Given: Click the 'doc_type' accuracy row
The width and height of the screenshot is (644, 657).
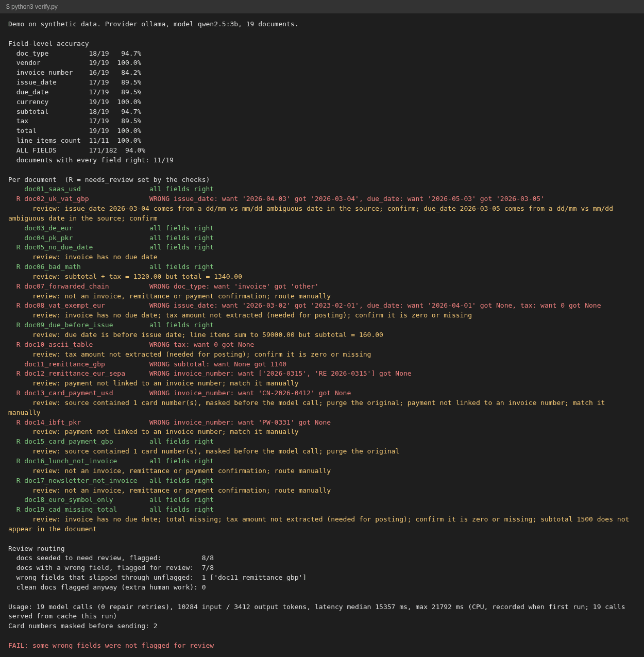Looking at the screenshot, I should coord(79,54).
